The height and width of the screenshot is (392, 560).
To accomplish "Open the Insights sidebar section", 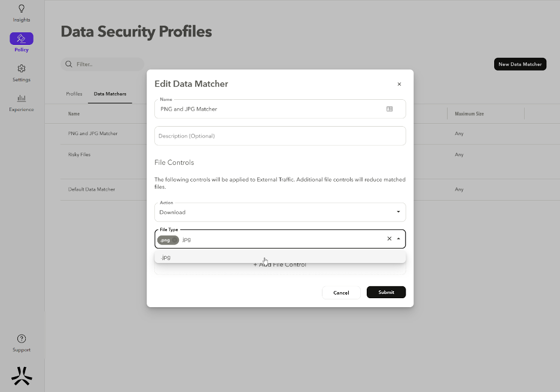I will [22, 13].
